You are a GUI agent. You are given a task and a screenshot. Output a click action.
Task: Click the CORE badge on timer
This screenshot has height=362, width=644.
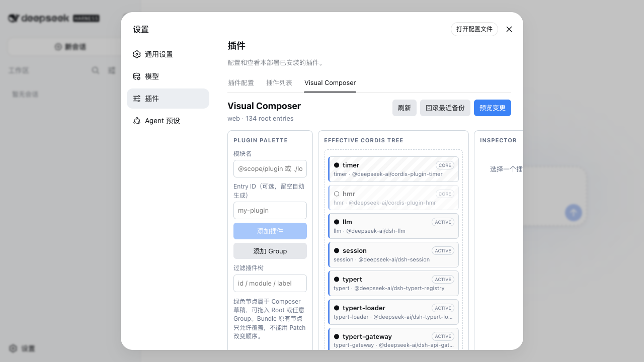tap(445, 165)
